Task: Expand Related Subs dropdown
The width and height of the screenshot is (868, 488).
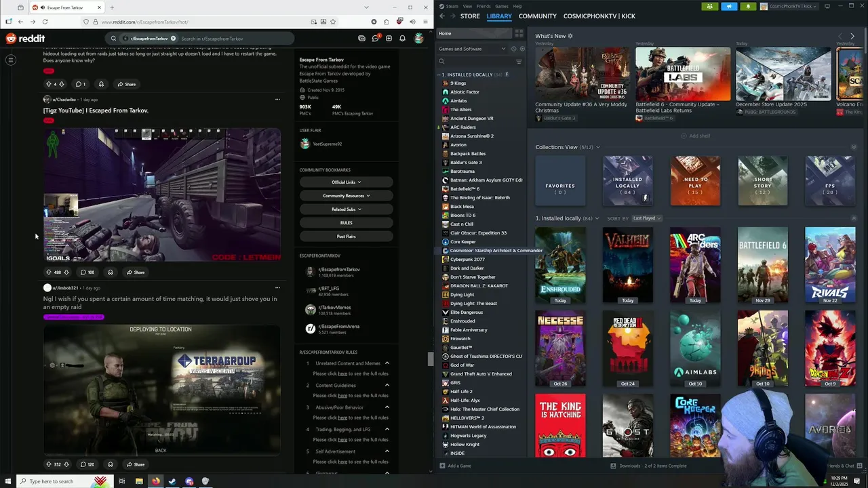Action: 346,209
